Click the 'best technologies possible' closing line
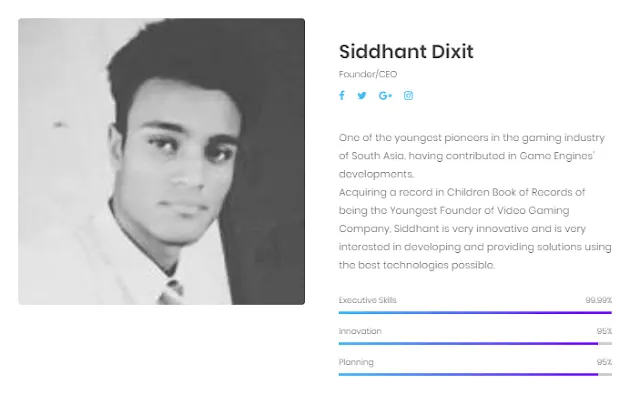Viewport: 640px width, 415px height. (417, 265)
